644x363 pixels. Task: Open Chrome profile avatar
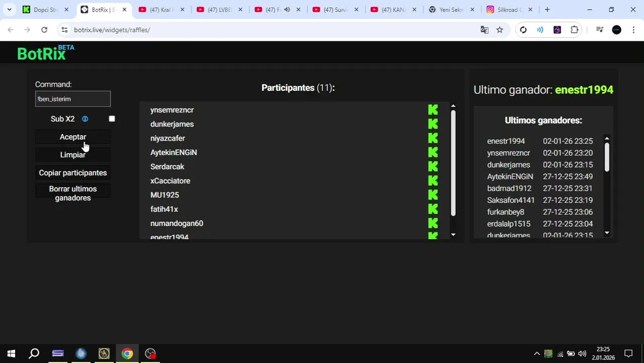pos(616,30)
